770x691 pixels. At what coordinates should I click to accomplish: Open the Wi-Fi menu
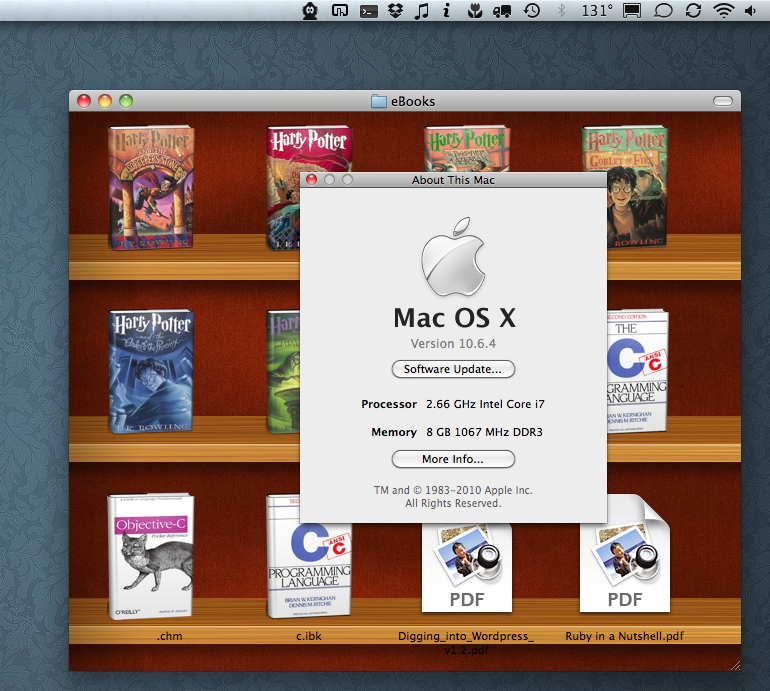tap(723, 11)
